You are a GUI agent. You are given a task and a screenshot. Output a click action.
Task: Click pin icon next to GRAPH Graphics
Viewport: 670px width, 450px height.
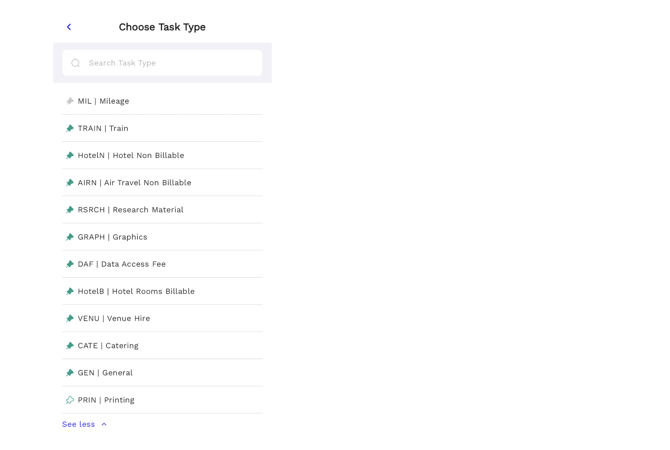click(70, 237)
